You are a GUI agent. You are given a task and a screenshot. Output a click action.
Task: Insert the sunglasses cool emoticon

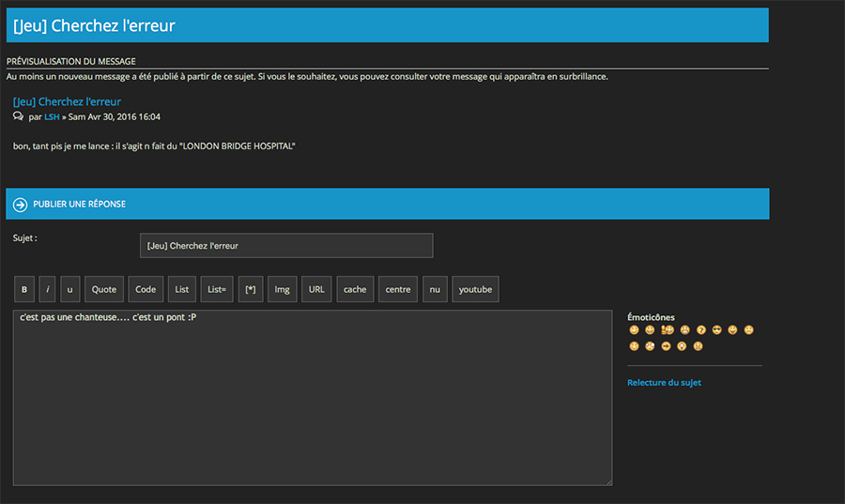coord(716,330)
